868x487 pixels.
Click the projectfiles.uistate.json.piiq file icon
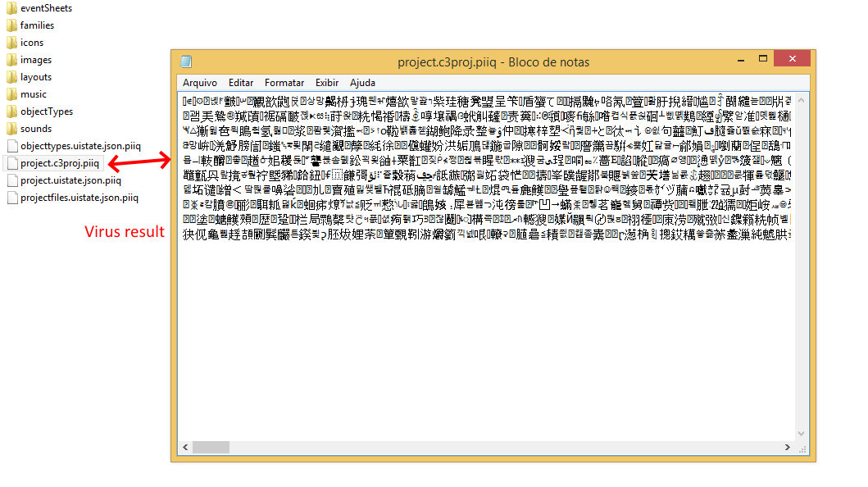pos(12,198)
